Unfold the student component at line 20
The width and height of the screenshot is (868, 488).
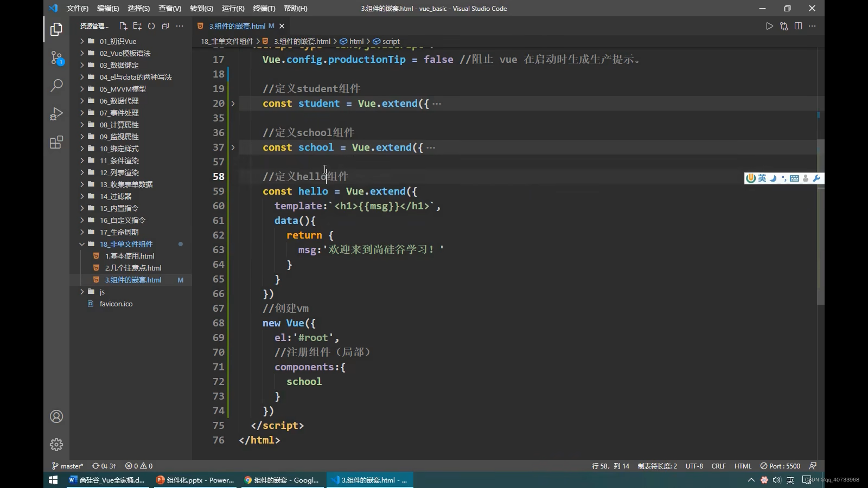[233, 103]
